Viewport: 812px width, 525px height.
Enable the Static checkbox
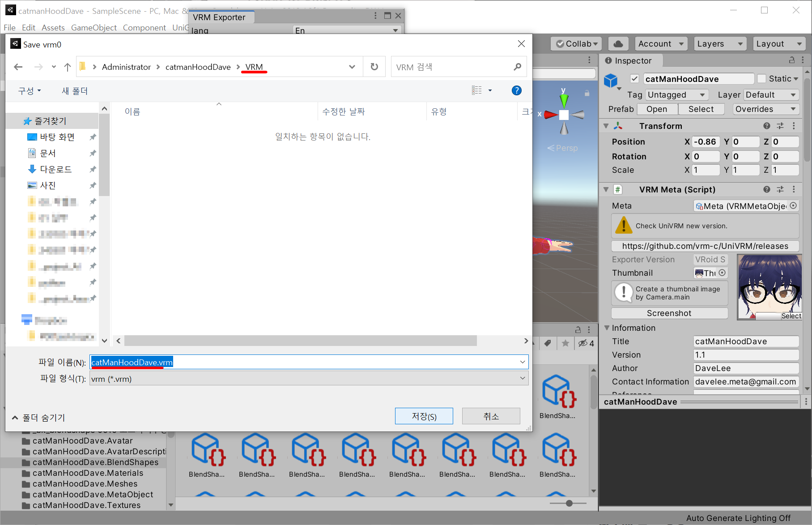pos(762,79)
